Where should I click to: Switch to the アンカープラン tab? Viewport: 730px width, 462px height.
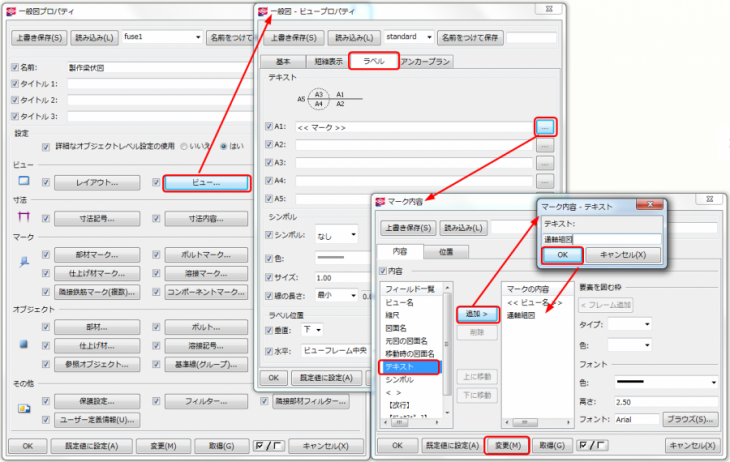click(425, 61)
